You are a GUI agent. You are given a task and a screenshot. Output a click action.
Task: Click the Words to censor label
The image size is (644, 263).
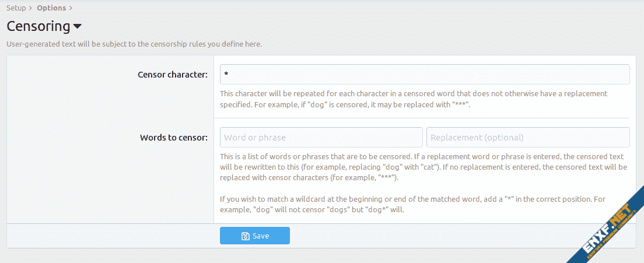click(174, 138)
